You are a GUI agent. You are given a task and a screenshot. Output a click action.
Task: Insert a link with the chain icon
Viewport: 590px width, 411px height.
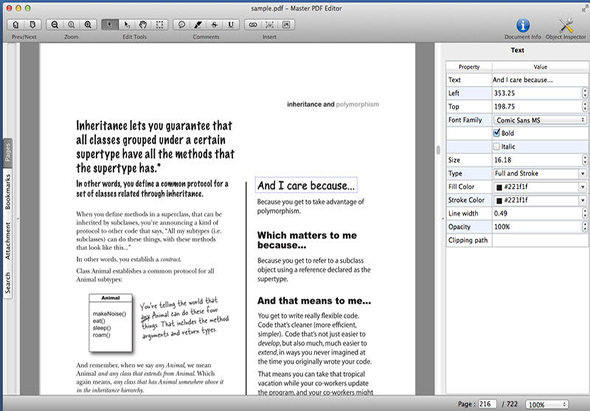(x=253, y=25)
